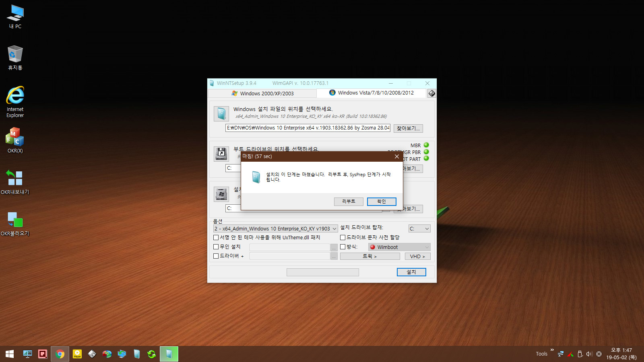Click the boot drive C: path field
Viewport: 644px width, 362px height.
click(233, 168)
